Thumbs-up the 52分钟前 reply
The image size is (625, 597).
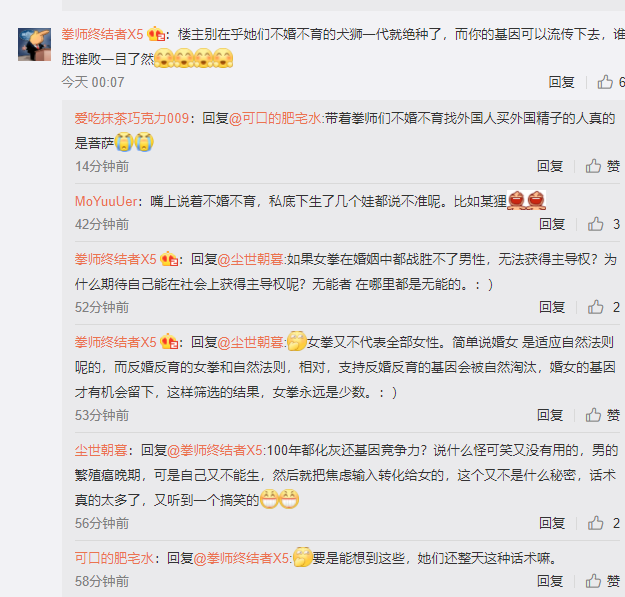[596, 307]
